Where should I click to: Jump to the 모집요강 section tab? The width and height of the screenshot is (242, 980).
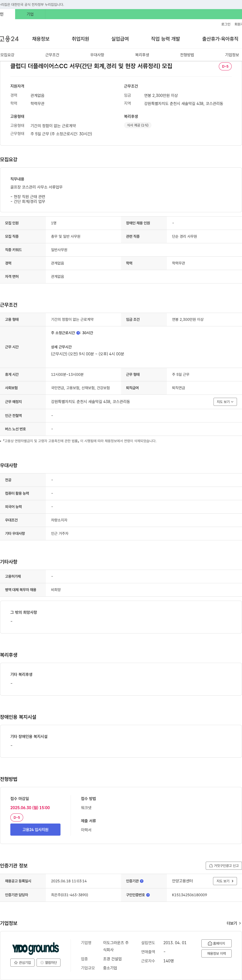click(7, 55)
